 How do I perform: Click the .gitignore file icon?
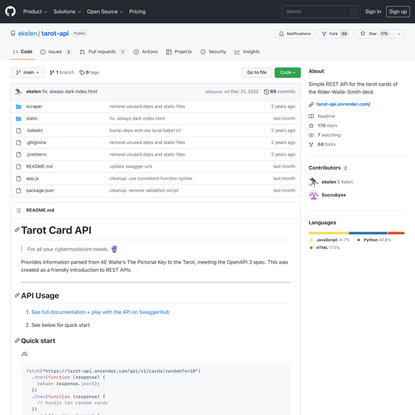tap(19, 143)
